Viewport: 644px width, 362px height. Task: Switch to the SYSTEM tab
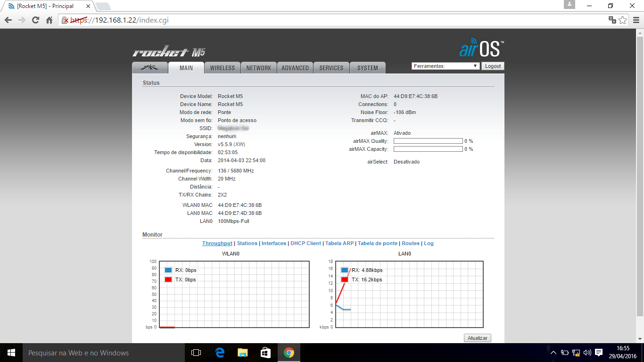368,68
